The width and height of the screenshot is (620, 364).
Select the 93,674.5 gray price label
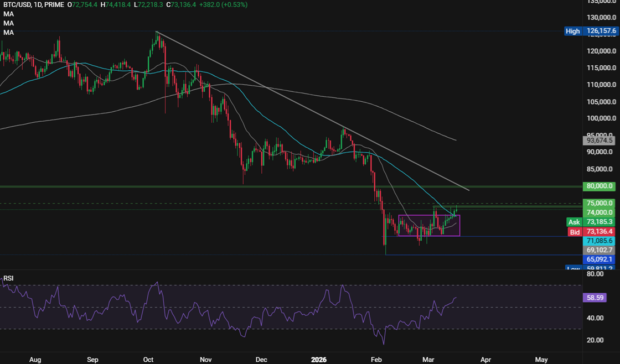coord(599,141)
